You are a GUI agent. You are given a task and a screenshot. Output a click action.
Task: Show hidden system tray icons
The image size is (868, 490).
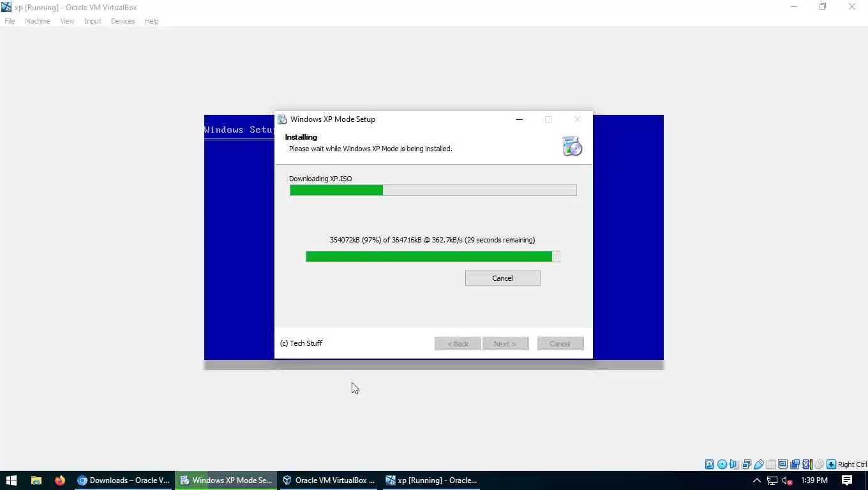coord(757,480)
